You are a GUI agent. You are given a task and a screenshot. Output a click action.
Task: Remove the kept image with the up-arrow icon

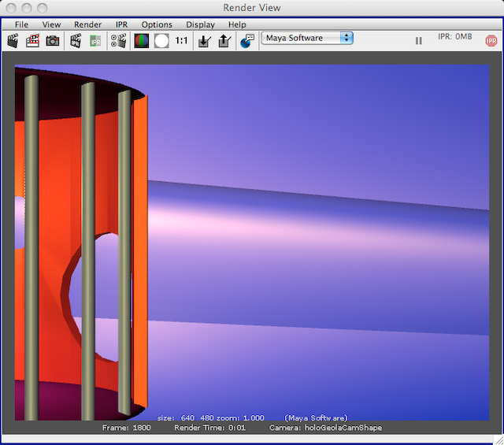tap(224, 40)
